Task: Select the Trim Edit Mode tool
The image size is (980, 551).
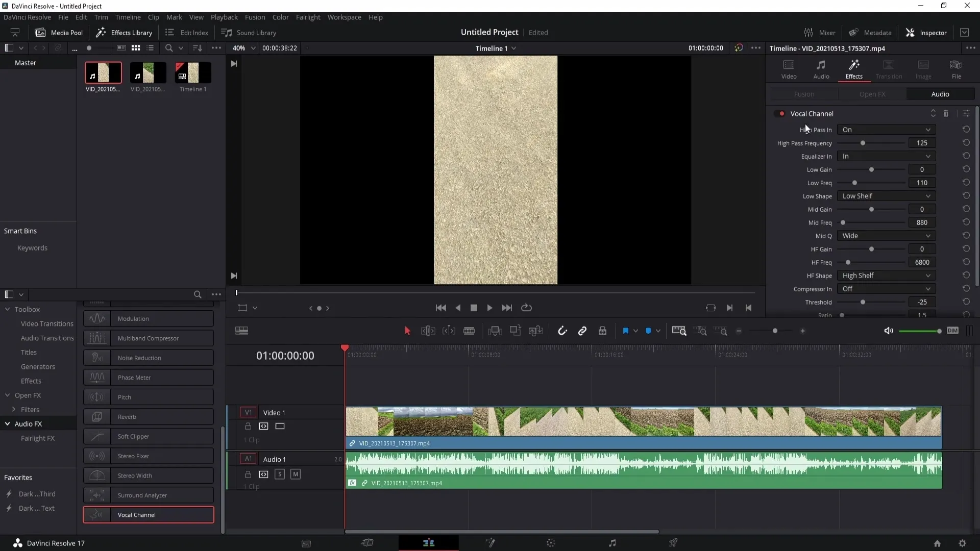Action: point(428,331)
